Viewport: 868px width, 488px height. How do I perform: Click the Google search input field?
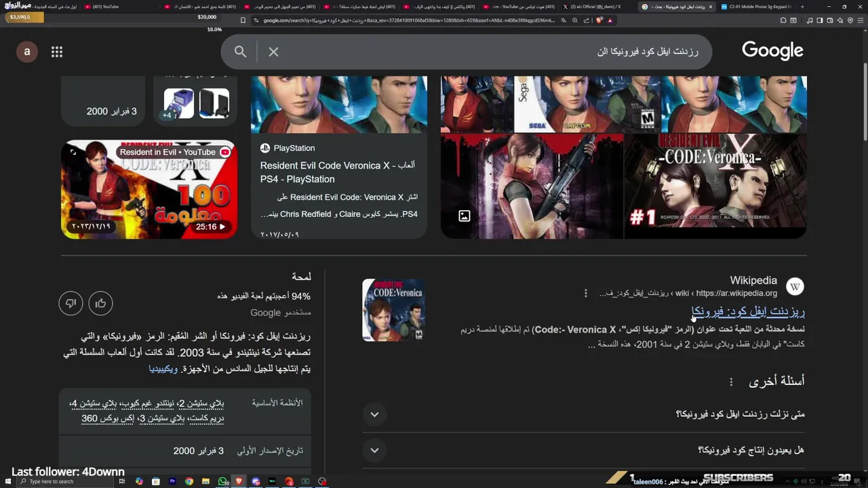pos(488,52)
